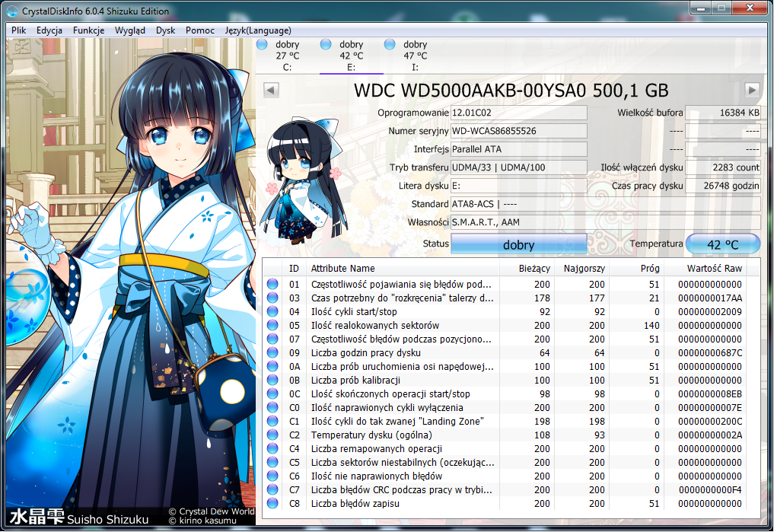Image resolution: width=774 pixels, height=532 pixels.
Task: Click the status orb for attribute 07
Action: [272, 339]
